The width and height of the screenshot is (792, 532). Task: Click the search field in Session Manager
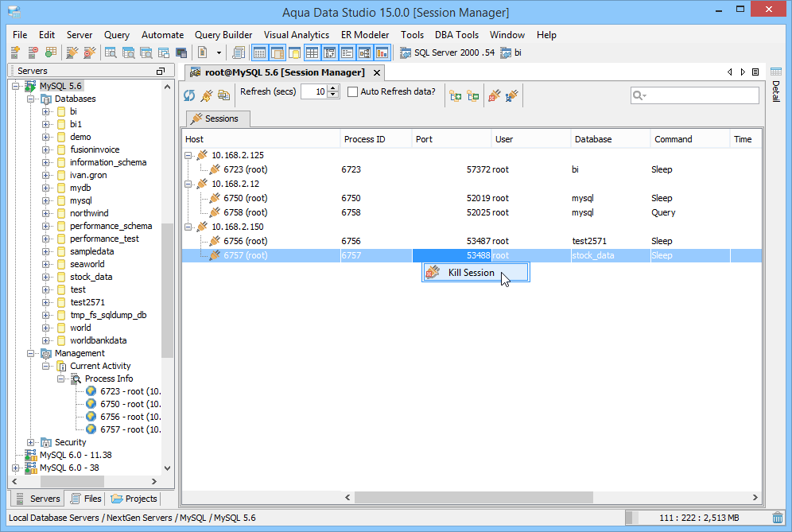(694, 95)
